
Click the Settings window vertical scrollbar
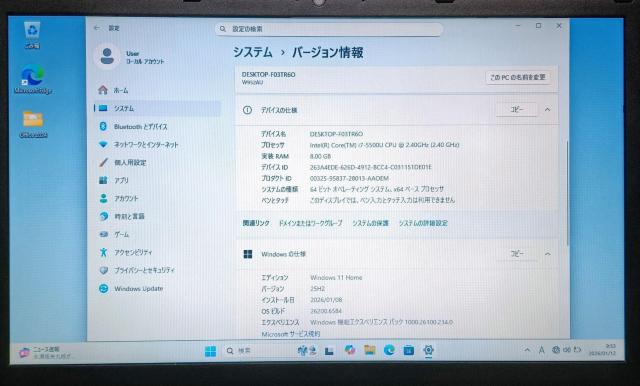[x=567, y=192]
